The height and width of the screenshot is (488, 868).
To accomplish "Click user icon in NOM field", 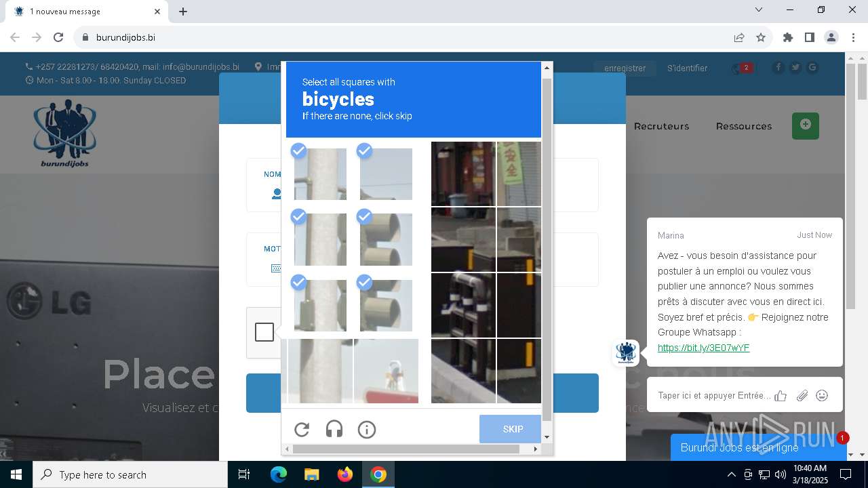I will click(x=276, y=194).
